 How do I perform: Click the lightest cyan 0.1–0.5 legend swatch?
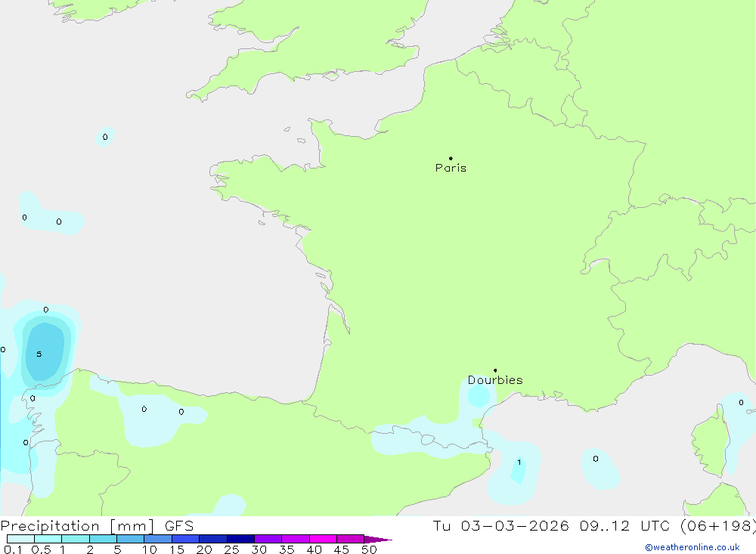click(20, 539)
